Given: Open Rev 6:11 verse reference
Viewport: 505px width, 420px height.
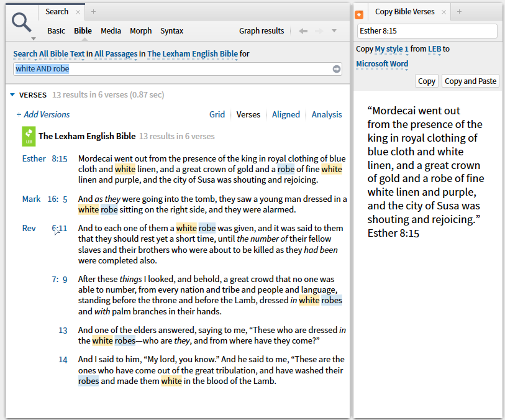Looking at the screenshot, I should (45, 229).
